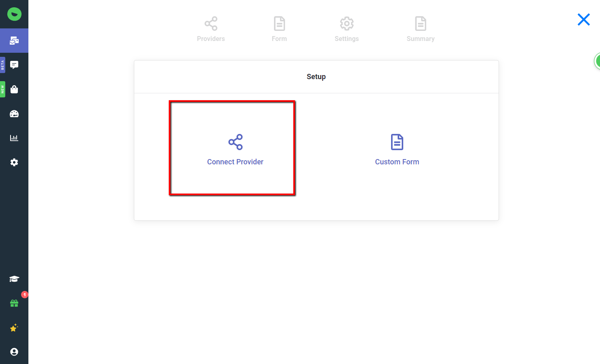Open the account profile icon at bottom
The image size is (600, 364).
pyautogui.click(x=14, y=351)
